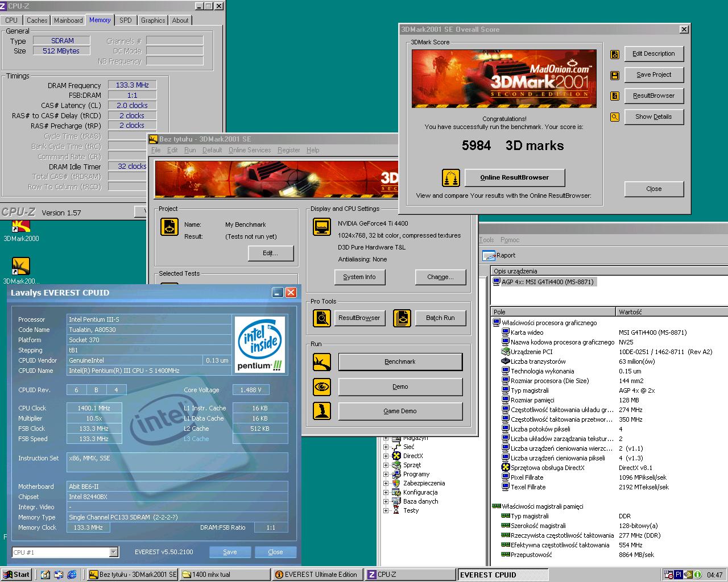Open the Mainboard tab in CPU-Z
The image size is (728, 582).
pos(68,20)
